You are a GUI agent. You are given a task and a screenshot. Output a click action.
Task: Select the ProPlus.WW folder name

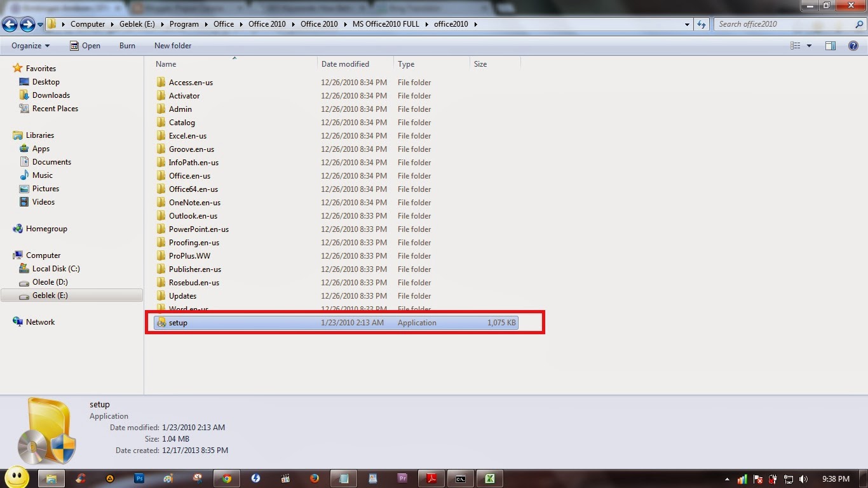click(x=189, y=256)
